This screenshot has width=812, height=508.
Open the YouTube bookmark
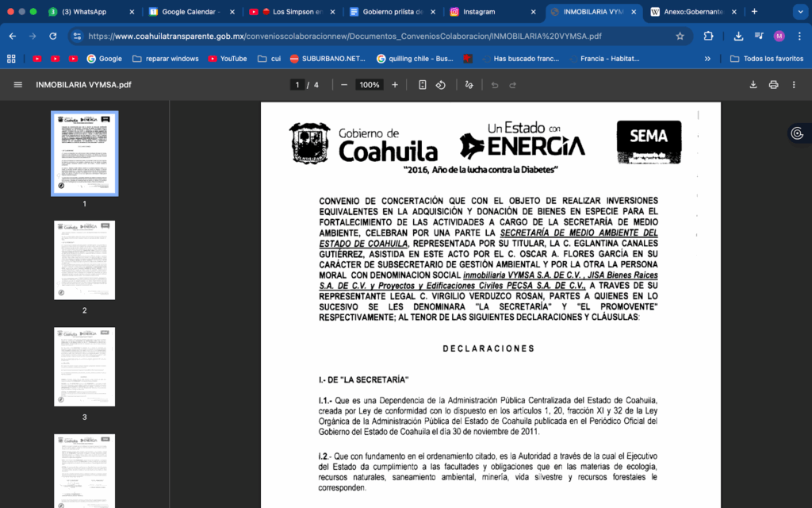(x=228, y=59)
